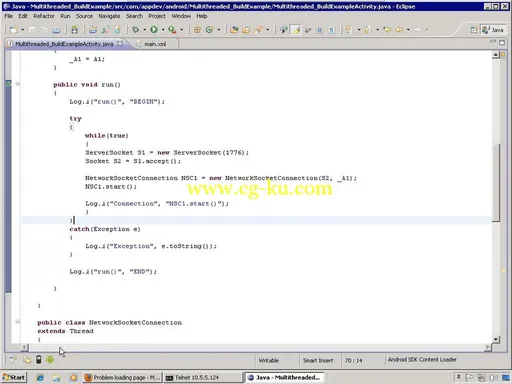The image size is (512, 384).
Task: Open the New Java Class dropdown arrow
Action: tap(219, 30)
